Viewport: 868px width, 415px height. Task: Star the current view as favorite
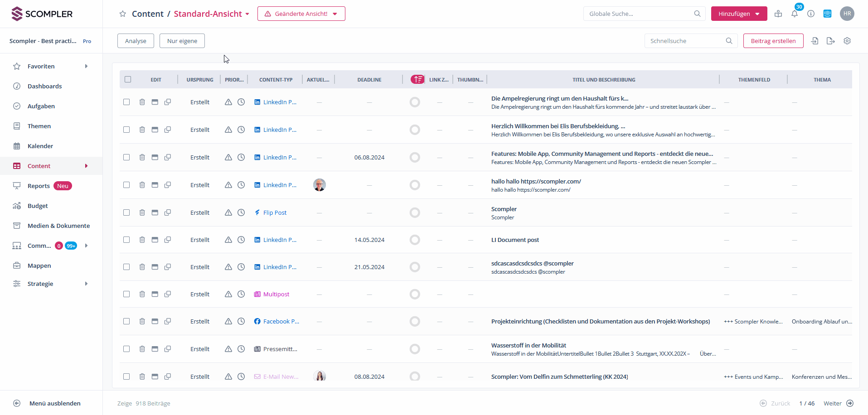pos(122,14)
